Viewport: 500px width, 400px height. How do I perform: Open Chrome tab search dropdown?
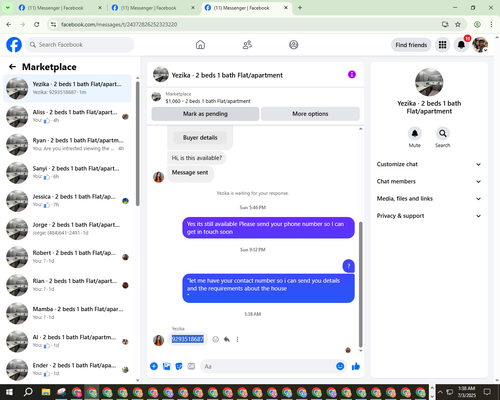pyautogui.click(x=7, y=8)
